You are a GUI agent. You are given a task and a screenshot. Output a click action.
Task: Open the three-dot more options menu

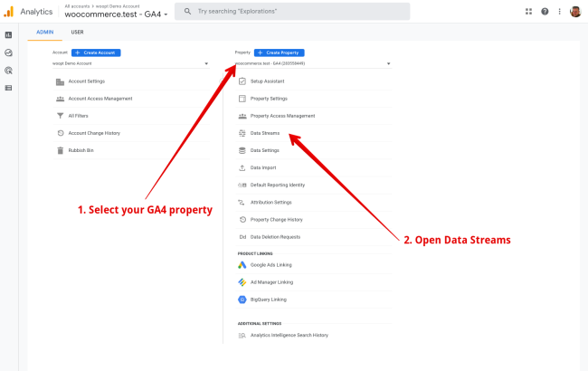(x=559, y=12)
